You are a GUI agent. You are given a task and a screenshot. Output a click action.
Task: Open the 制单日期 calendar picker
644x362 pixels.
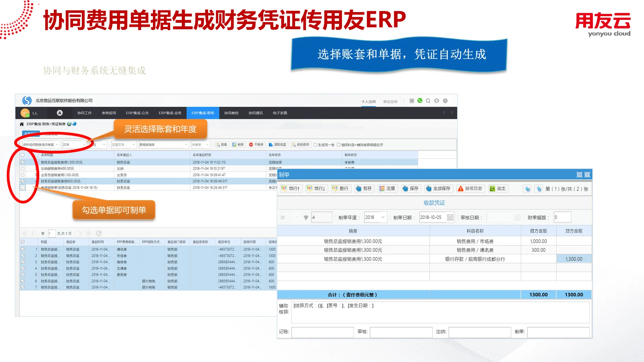point(450,217)
